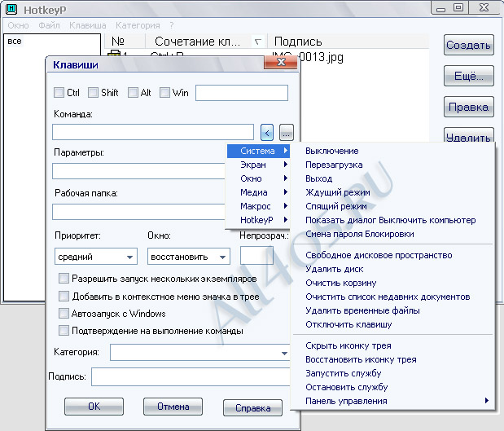Select 'Свободное дисковое пространство'
This screenshot has width=504, height=431.
coord(392,255)
